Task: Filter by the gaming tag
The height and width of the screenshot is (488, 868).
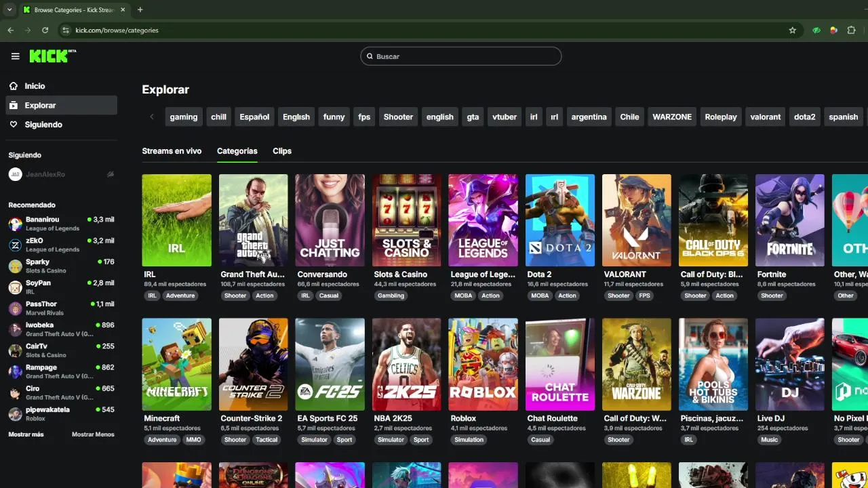Action: 184,117
